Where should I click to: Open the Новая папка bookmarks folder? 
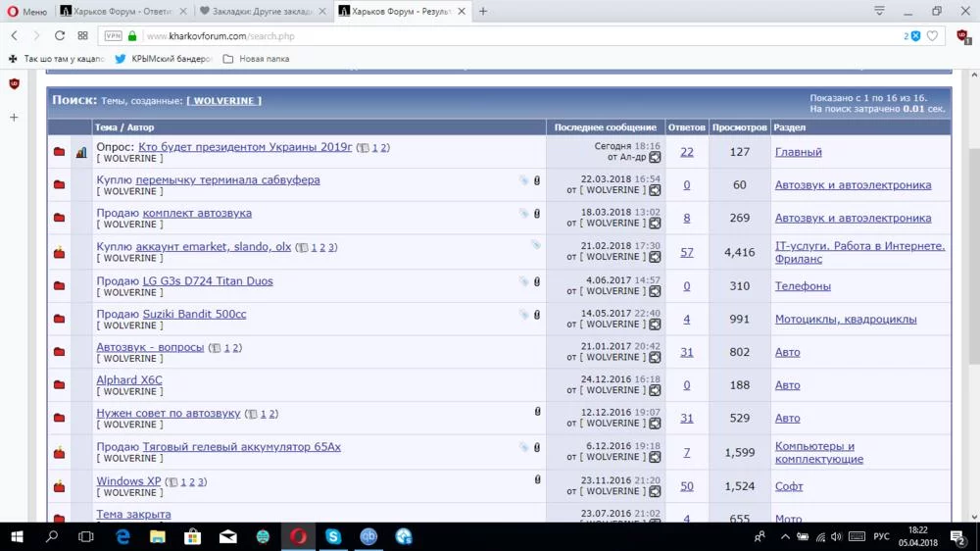pos(256,58)
